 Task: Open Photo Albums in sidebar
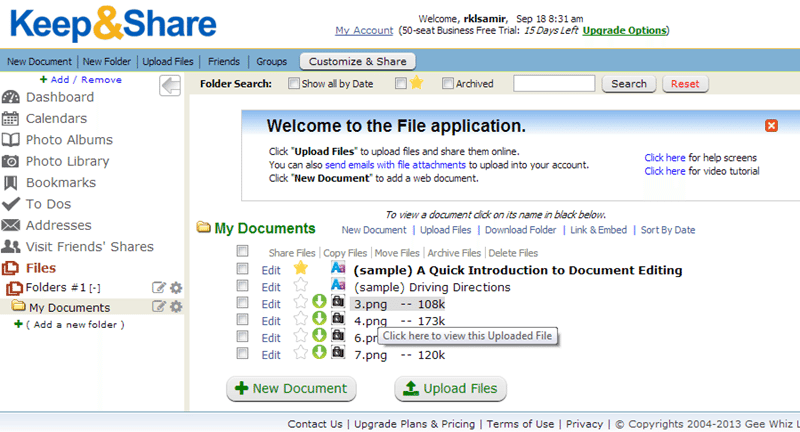[x=69, y=140]
